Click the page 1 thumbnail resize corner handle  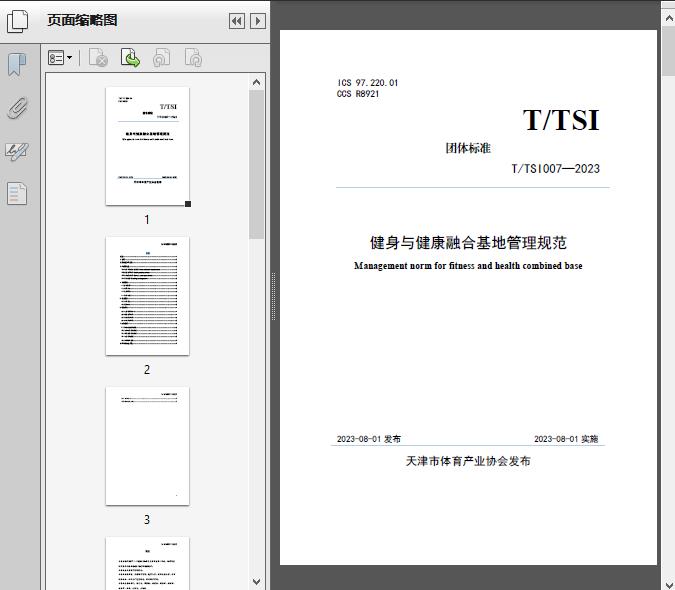tap(188, 204)
